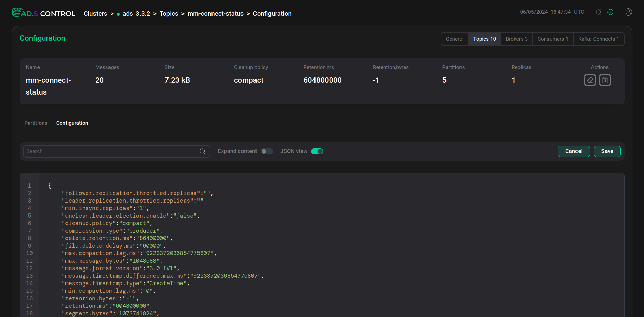644x317 pixels.
Task: Open mm-connect-status breadcrumb link
Action: click(216, 14)
